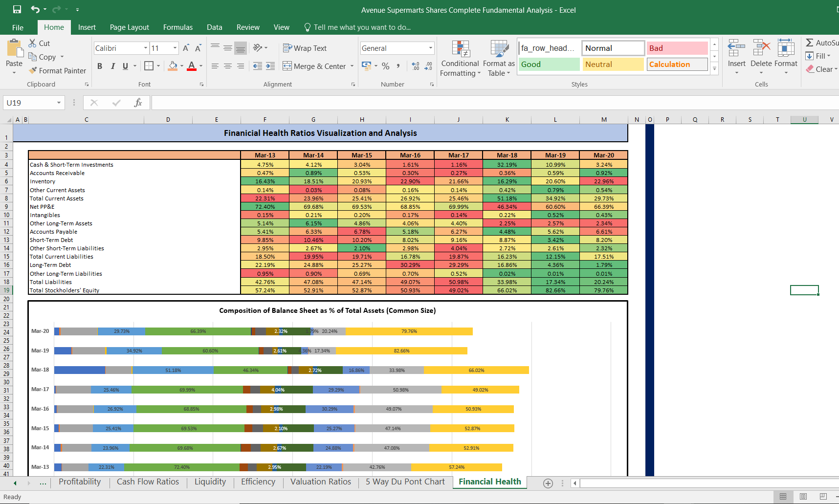The width and height of the screenshot is (839, 504).
Task: Save the workbook using the floppy disk icon
Action: [17, 9]
